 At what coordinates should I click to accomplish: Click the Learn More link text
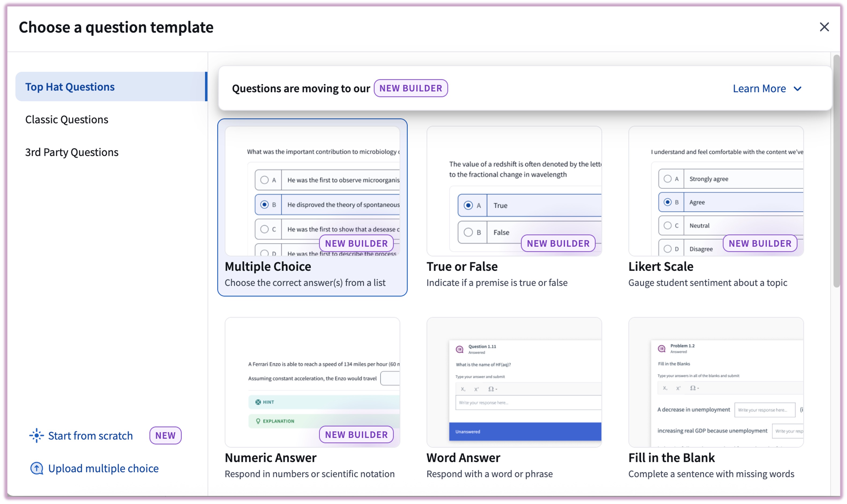tap(759, 89)
